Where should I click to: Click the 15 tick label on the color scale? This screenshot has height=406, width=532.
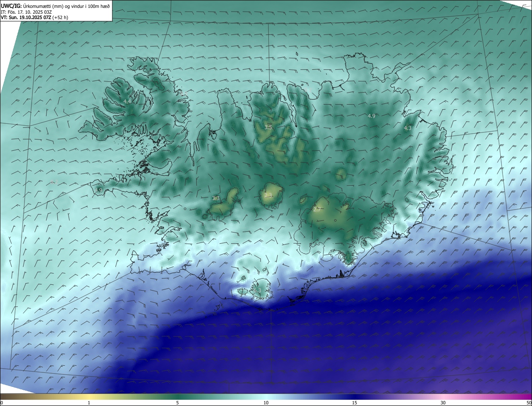point(355,403)
